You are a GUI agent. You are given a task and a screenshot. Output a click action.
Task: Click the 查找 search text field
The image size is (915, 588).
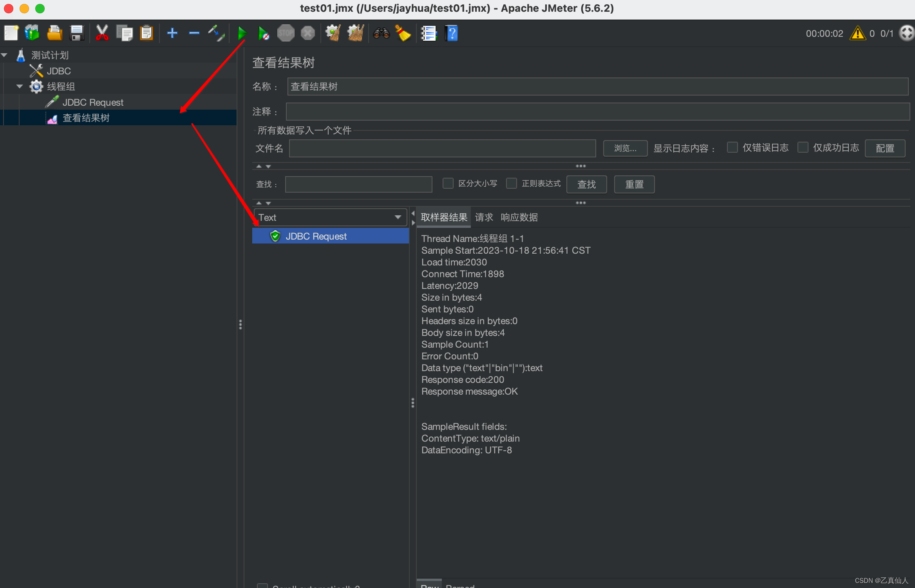[x=358, y=184]
